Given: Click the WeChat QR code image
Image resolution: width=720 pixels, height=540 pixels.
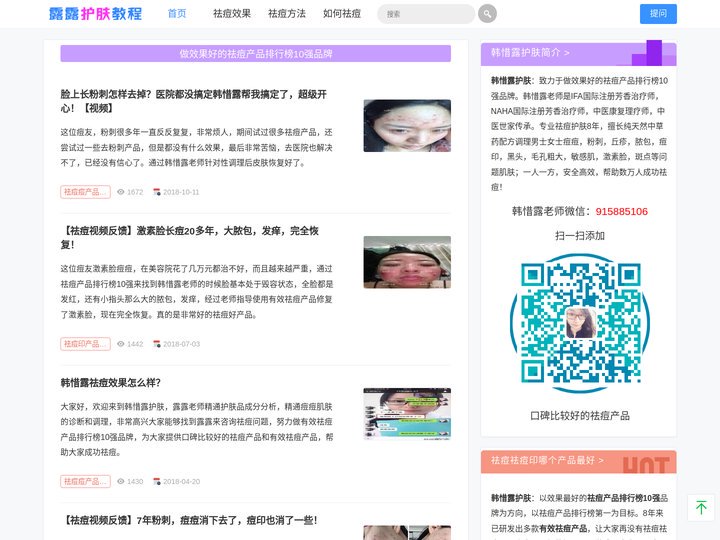Looking at the screenshot, I should click(x=579, y=324).
